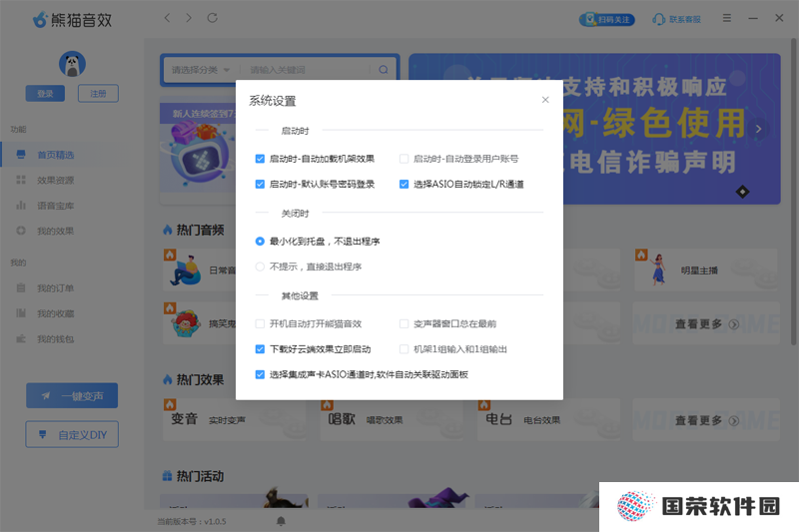
Task: Open the 变音 实时变声 effect card
Action: (x=235, y=420)
